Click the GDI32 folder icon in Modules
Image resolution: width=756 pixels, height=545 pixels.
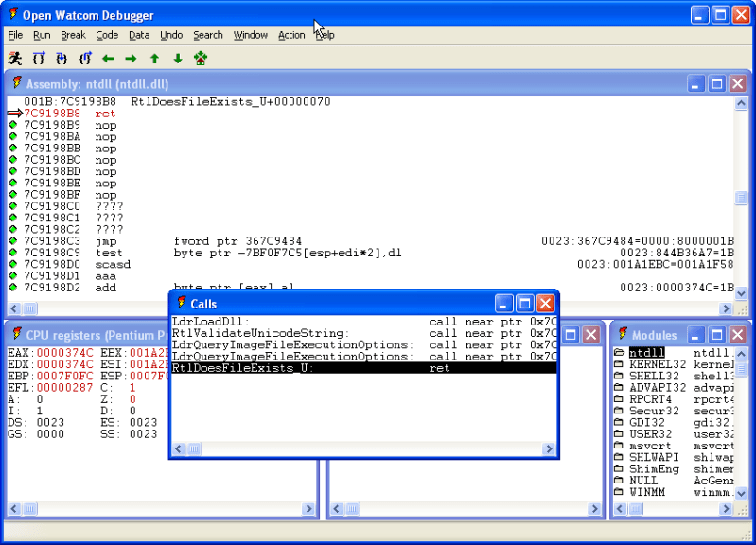tap(619, 422)
